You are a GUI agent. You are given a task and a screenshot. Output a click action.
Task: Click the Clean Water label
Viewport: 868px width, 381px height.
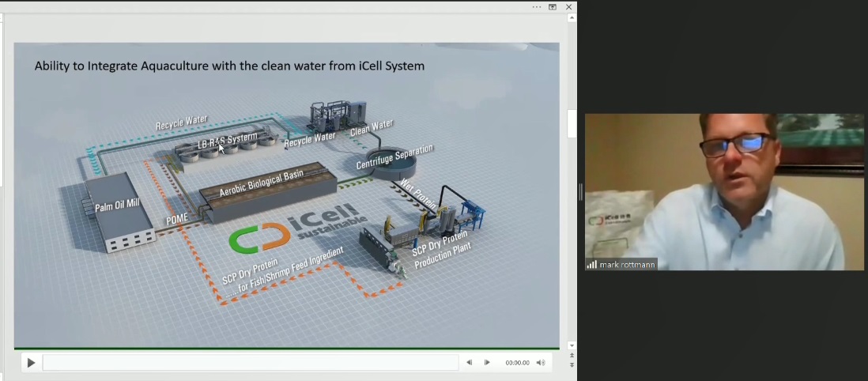point(372,128)
